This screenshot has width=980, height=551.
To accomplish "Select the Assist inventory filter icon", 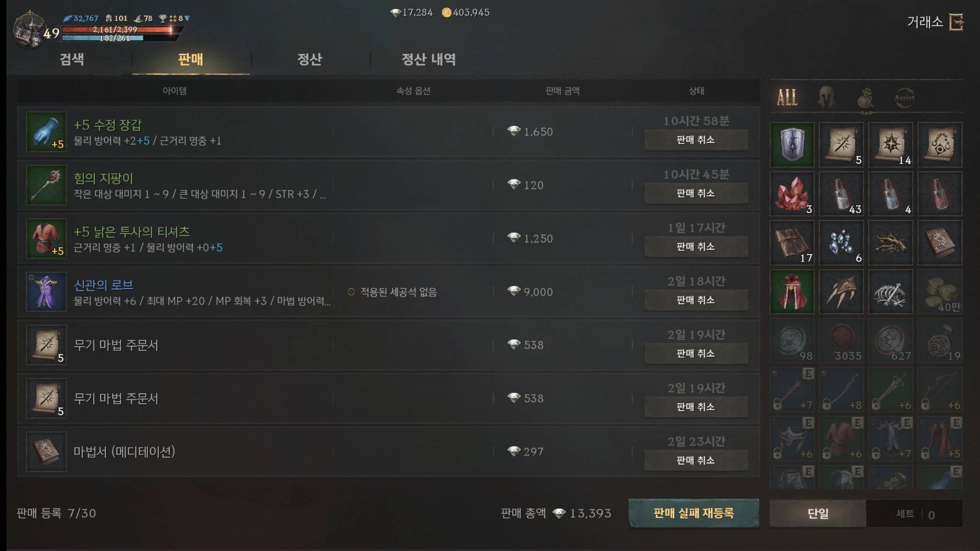I will tap(905, 98).
